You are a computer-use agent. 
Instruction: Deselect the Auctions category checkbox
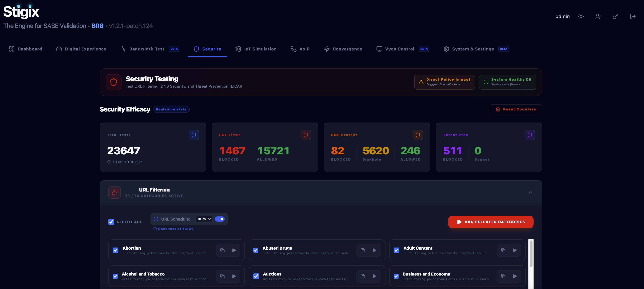256,276
